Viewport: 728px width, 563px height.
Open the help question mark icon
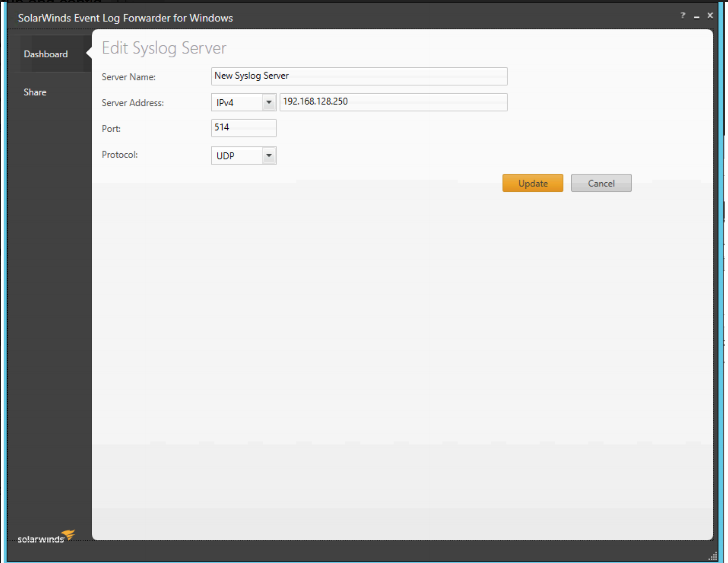pyautogui.click(x=683, y=15)
